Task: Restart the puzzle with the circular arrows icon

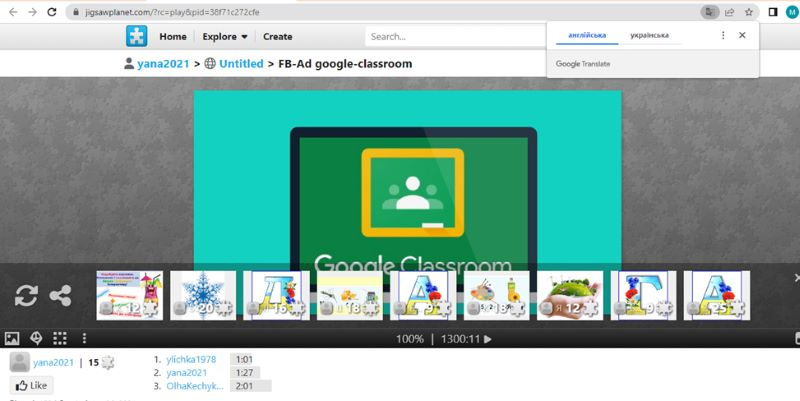Action: [x=26, y=295]
